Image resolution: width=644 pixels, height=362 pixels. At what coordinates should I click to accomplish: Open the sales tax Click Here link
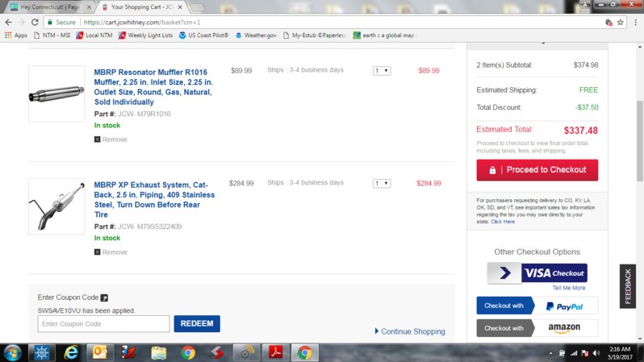502,222
